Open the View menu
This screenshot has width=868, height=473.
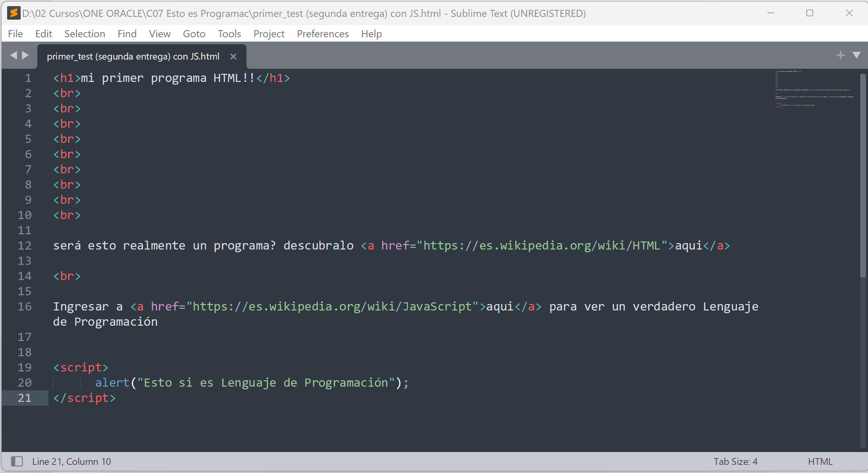coord(160,34)
